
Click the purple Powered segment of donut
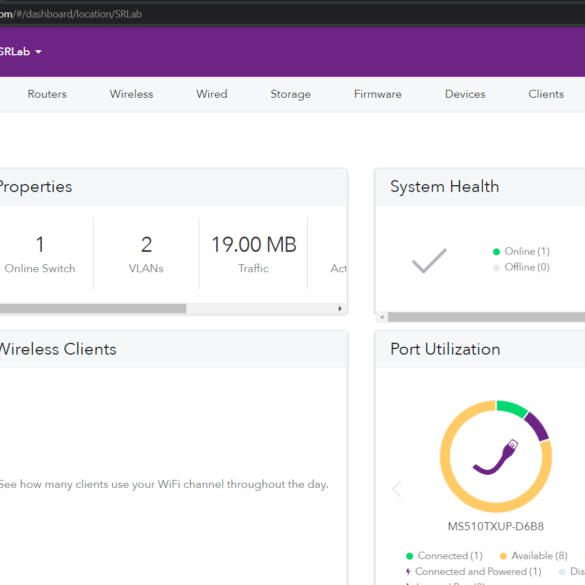click(537, 426)
